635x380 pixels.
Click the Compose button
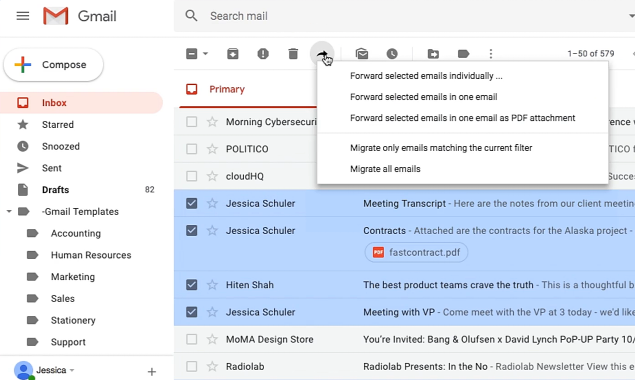(53, 65)
